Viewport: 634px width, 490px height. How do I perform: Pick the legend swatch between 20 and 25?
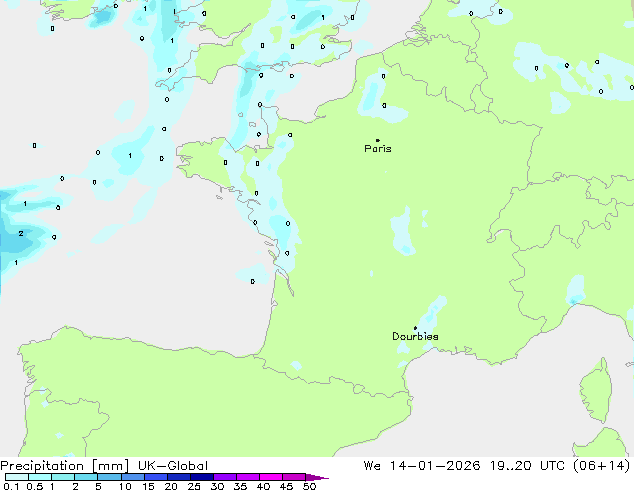pyautogui.click(x=178, y=477)
